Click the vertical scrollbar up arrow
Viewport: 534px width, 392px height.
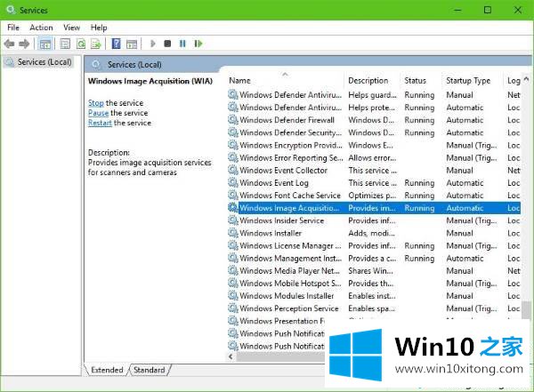pyautogui.click(x=526, y=79)
